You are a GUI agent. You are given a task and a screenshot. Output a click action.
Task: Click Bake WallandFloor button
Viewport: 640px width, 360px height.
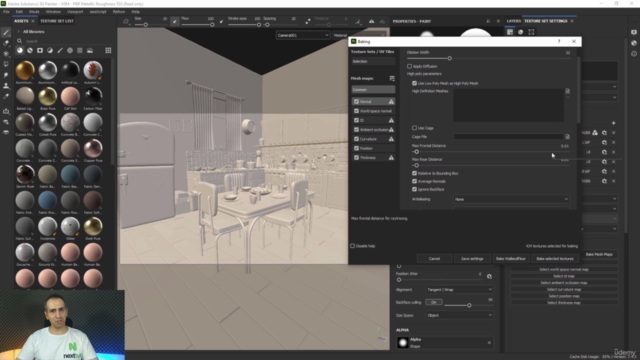(x=511, y=259)
